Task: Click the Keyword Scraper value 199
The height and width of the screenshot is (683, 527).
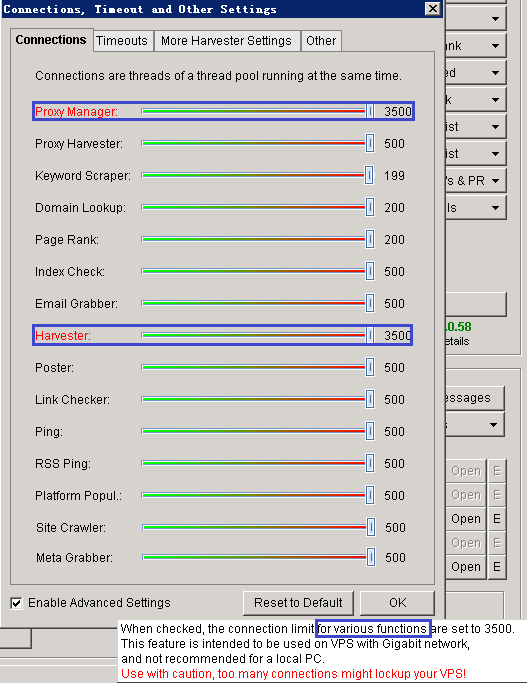Action: coord(394,176)
